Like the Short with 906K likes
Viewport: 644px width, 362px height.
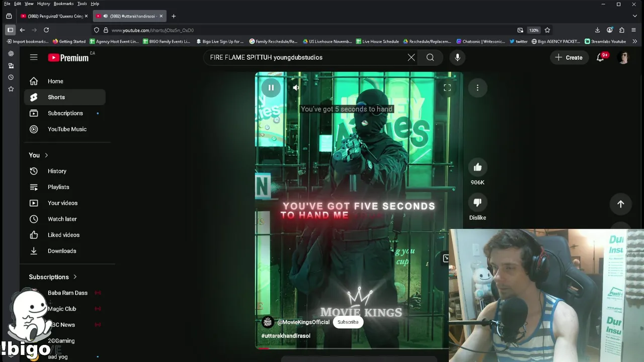pos(477,167)
